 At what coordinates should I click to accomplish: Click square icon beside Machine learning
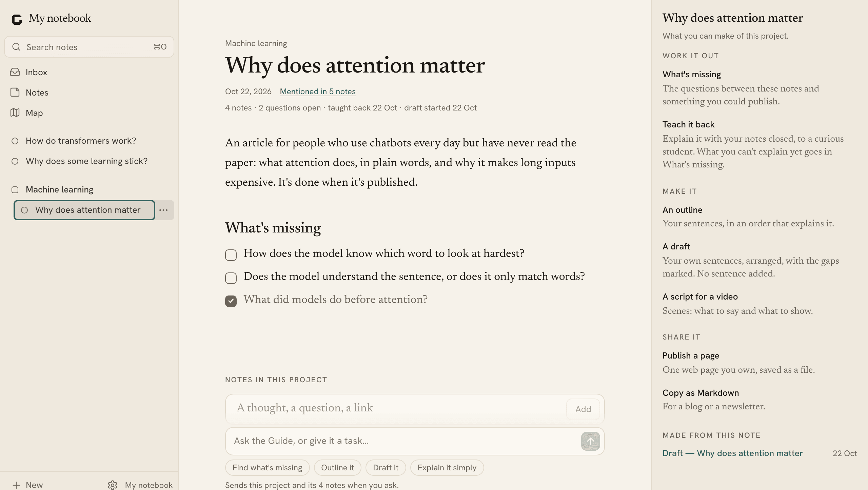click(x=15, y=190)
